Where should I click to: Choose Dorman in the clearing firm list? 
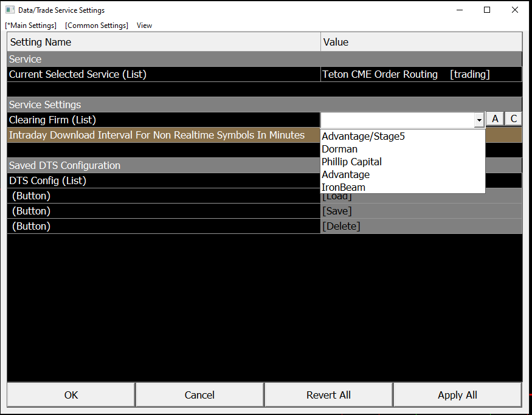(339, 149)
